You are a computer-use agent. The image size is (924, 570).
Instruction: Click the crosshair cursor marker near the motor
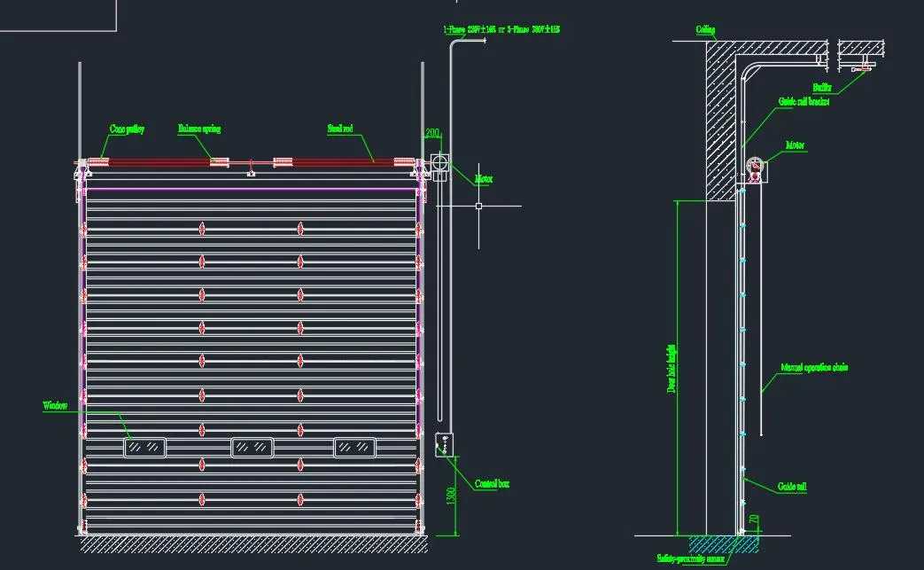pos(478,206)
